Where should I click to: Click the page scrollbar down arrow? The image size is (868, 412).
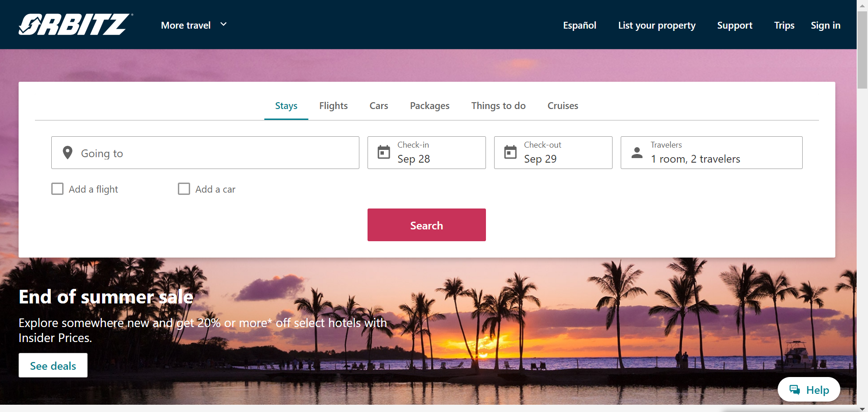862,408
